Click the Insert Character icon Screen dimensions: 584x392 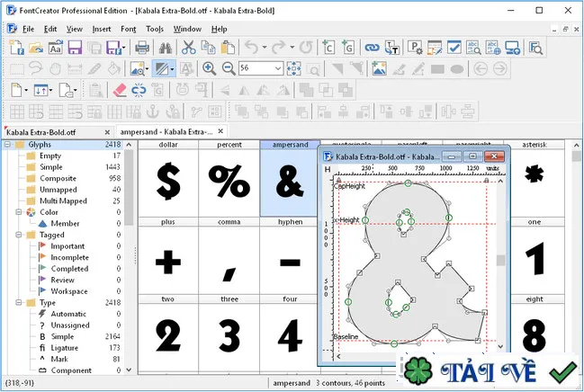point(328,48)
